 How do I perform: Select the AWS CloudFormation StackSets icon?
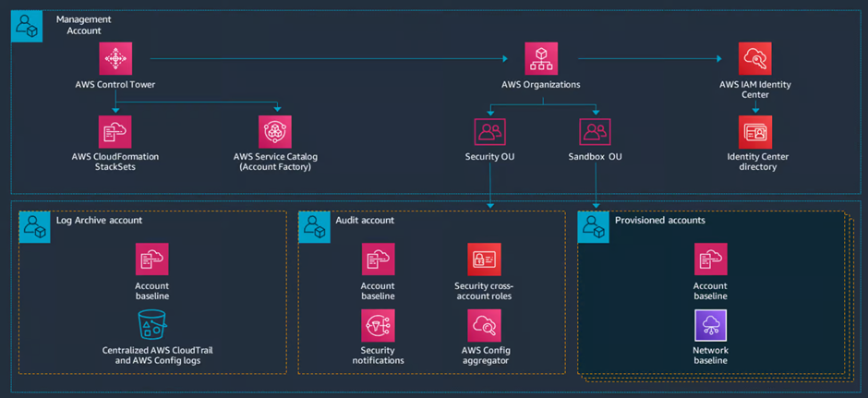point(115,132)
